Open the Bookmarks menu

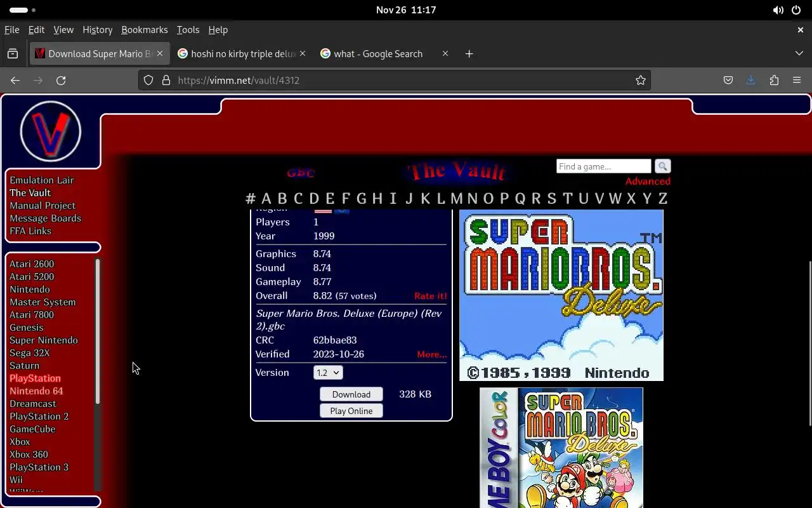click(x=145, y=30)
